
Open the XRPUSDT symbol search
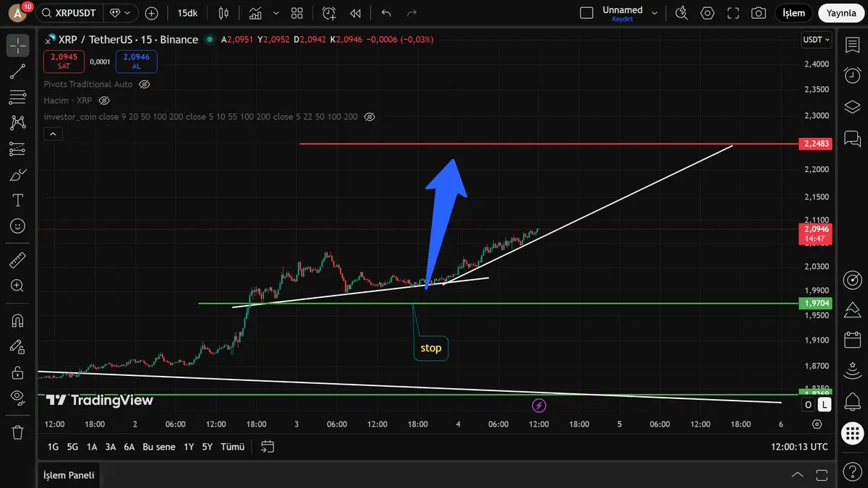(x=69, y=13)
